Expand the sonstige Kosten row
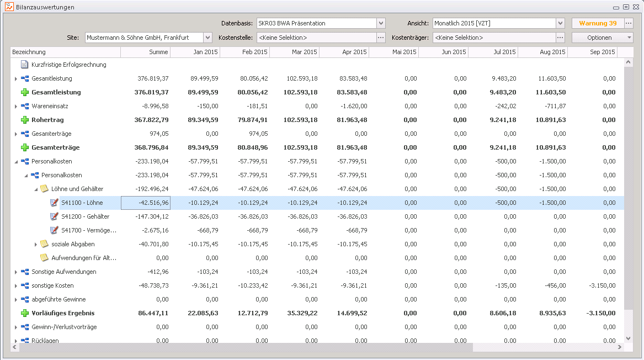644x360 pixels. coord(16,286)
